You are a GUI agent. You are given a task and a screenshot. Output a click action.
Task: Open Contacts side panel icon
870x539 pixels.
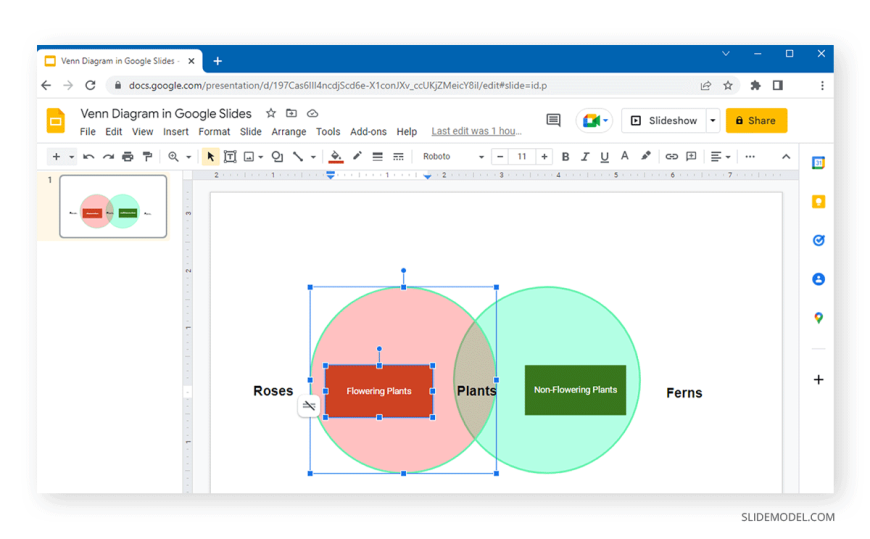point(818,279)
